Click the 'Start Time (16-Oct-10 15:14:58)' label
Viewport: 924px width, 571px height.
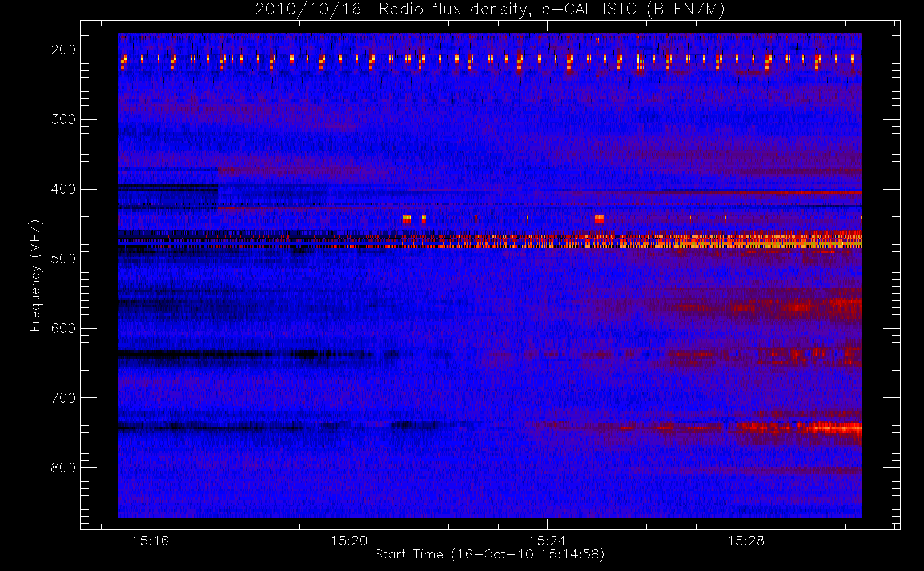click(489, 554)
